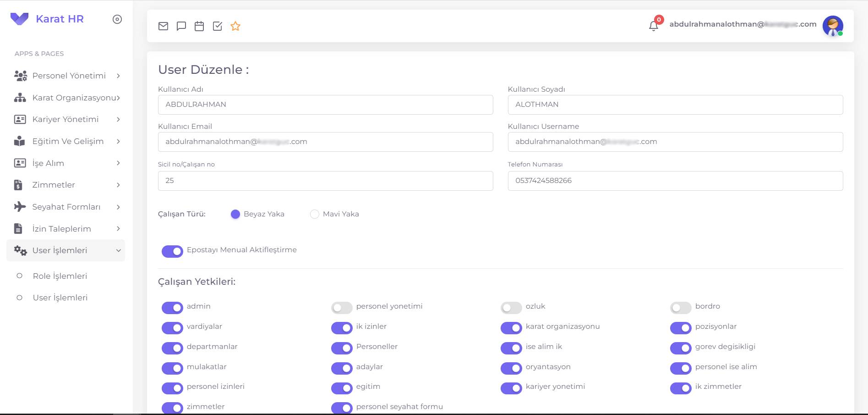Click the chat message icon in the toolbar
This screenshot has height=415, width=868.
coord(181,26)
